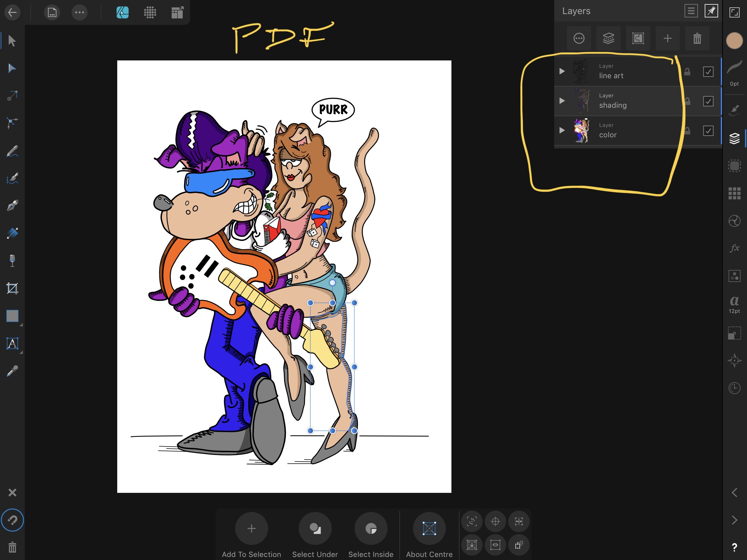
Task: Toggle lock on line art layer
Action: (x=687, y=72)
